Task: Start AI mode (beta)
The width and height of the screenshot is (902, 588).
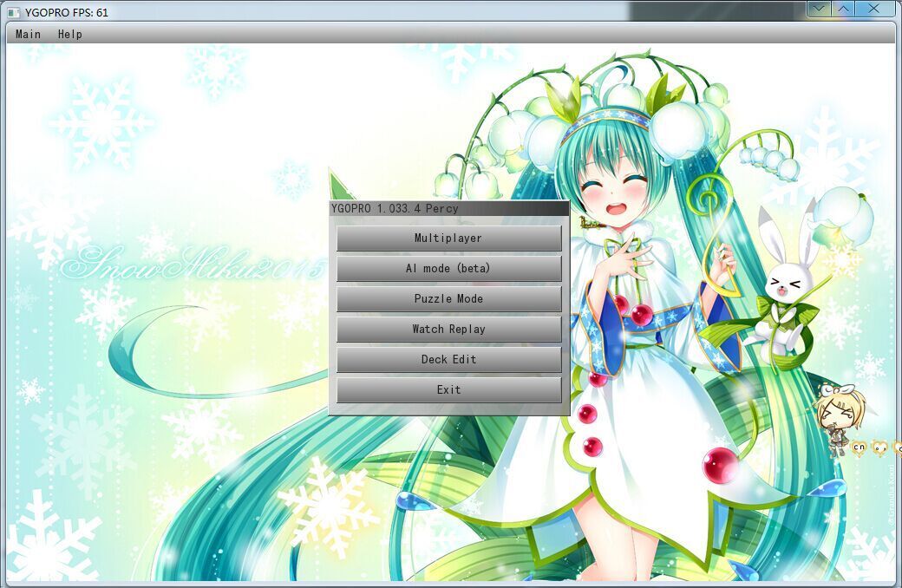Action: click(448, 269)
